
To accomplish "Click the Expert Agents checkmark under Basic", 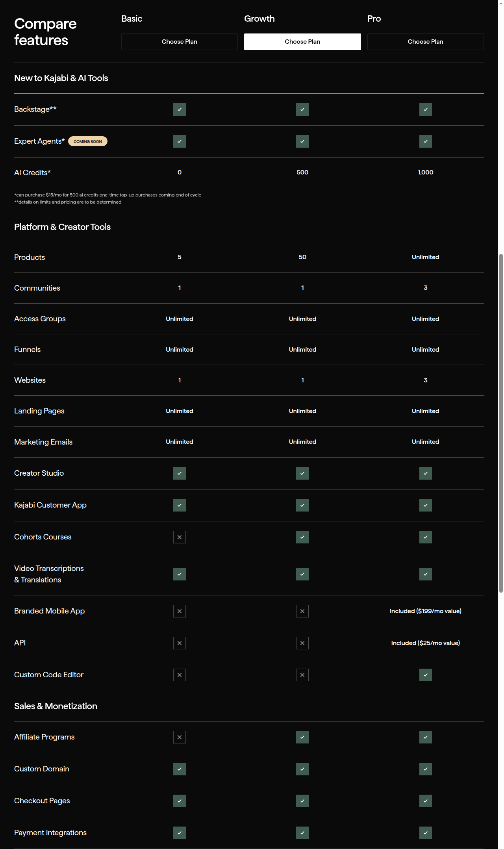I will click(180, 141).
